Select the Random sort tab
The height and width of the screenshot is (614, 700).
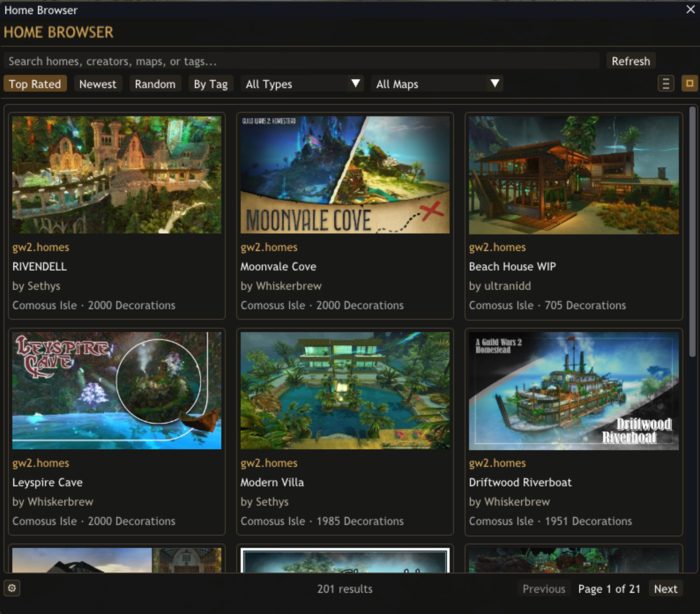click(x=155, y=84)
